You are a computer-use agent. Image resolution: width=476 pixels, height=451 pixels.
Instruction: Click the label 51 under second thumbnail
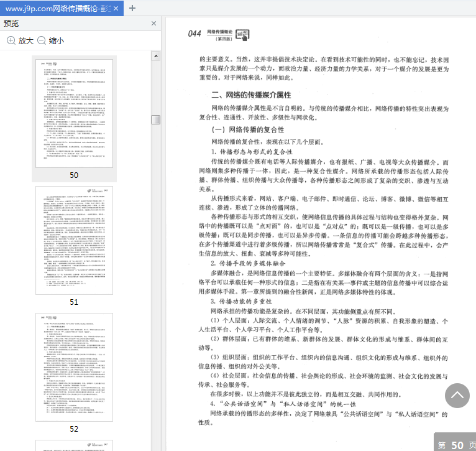tap(74, 302)
